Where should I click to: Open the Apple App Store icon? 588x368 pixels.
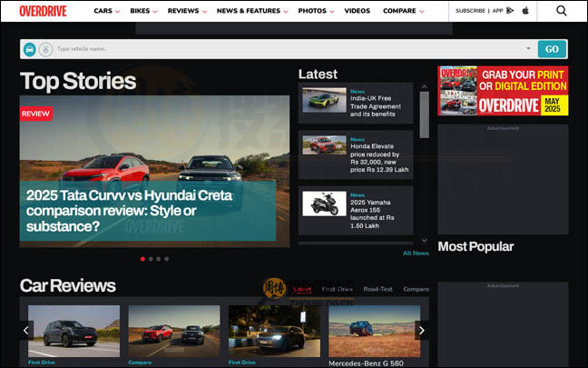(525, 11)
